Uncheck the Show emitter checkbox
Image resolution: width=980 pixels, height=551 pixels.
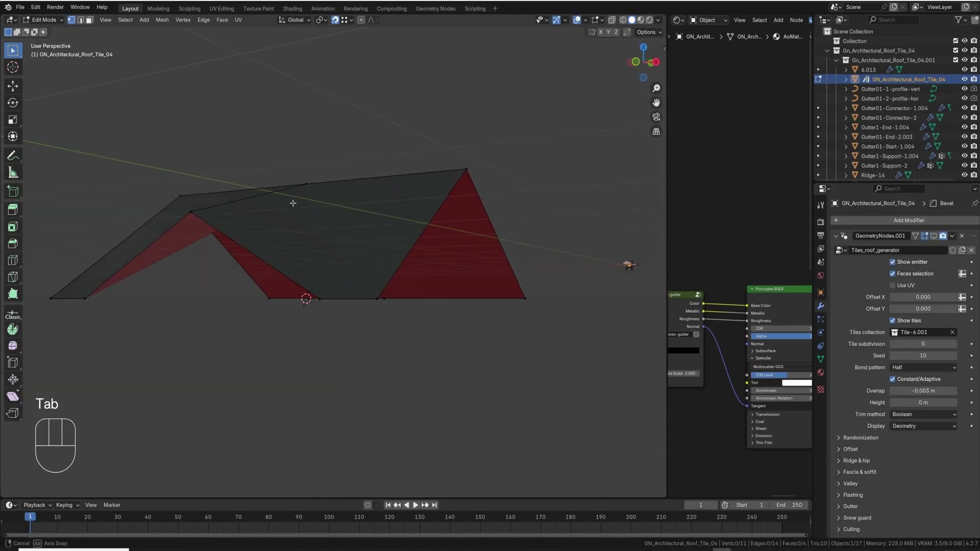[x=892, y=262]
